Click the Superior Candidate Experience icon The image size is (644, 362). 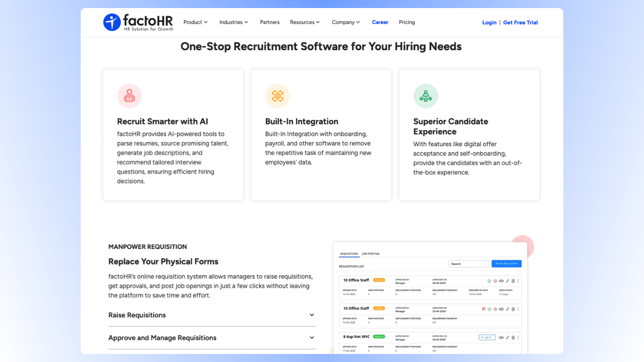point(426,96)
